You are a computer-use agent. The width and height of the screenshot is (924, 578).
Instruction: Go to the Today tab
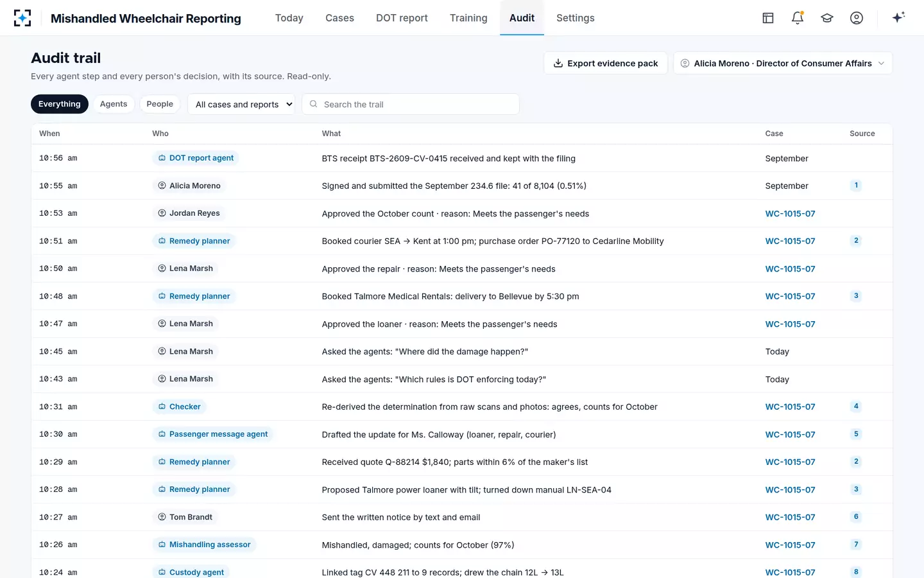pyautogui.click(x=289, y=18)
